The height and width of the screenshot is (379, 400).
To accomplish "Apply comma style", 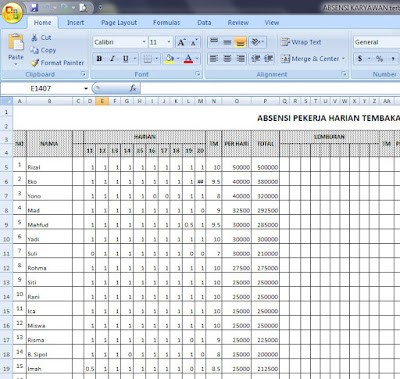I will pyautogui.click(x=393, y=59).
